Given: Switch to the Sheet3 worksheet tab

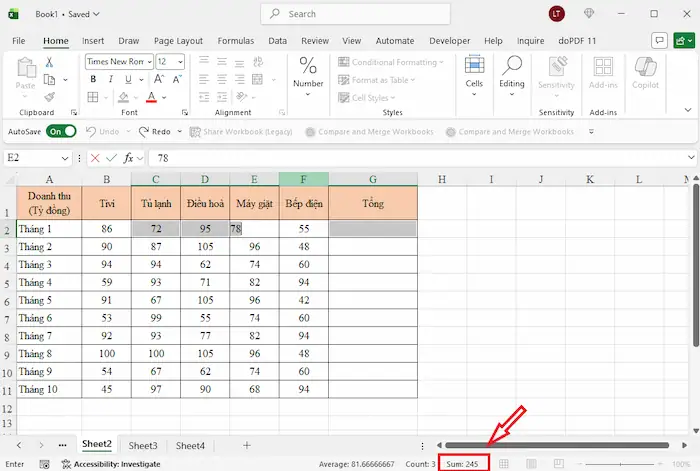Looking at the screenshot, I should tap(143, 445).
